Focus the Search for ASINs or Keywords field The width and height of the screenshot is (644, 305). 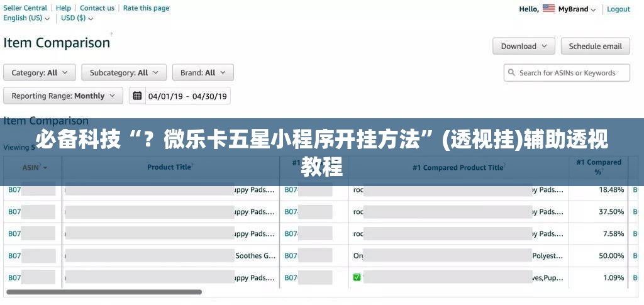click(567, 73)
